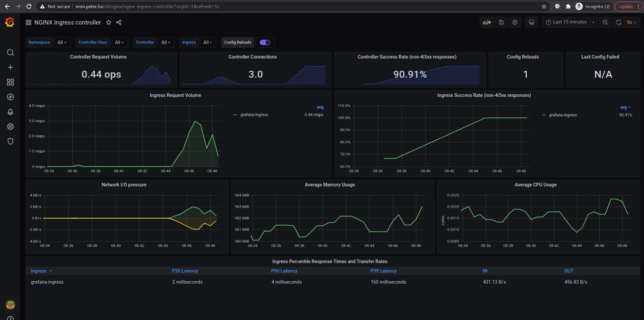Viewport: 644px width, 320px height.
Task: Open the Explore compass icon
Action: (x=10, y=97)
